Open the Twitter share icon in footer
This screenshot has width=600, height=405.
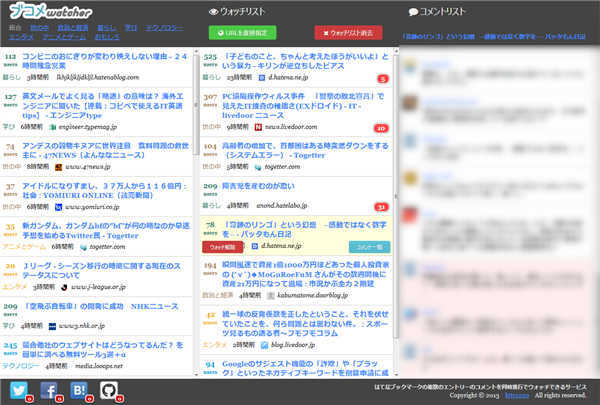click(x=19, y=390)
